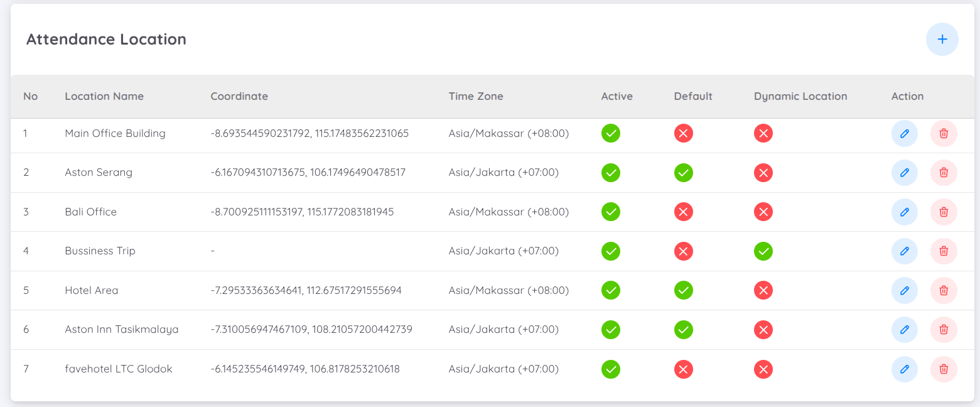This screenshot has height=407, width=980.
Task: Toggle Default status for Aston Serang
Action: coord(683,173)
